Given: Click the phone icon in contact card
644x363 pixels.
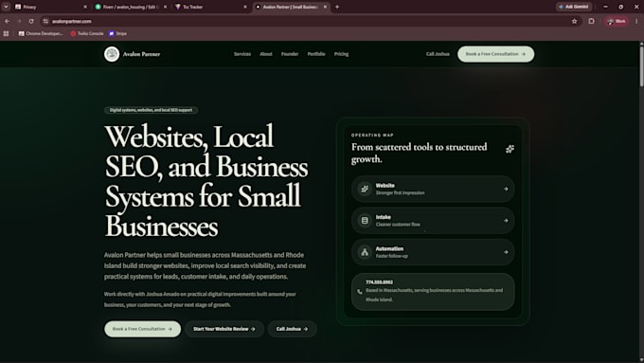Looking at the screenshot, I should (x=359, y=292).
